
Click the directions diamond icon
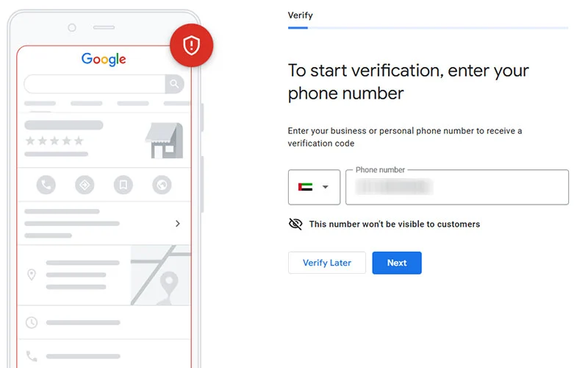coord(85,184)
